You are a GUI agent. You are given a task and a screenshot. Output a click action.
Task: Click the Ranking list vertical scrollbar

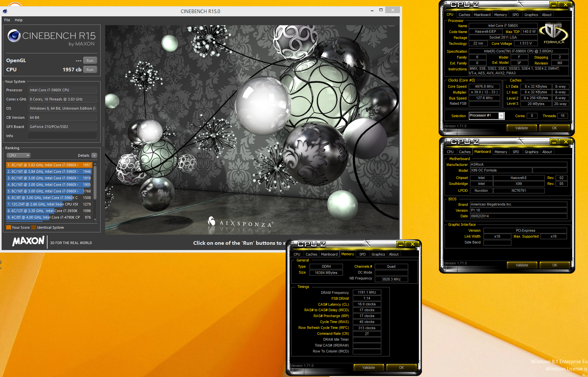95,183
